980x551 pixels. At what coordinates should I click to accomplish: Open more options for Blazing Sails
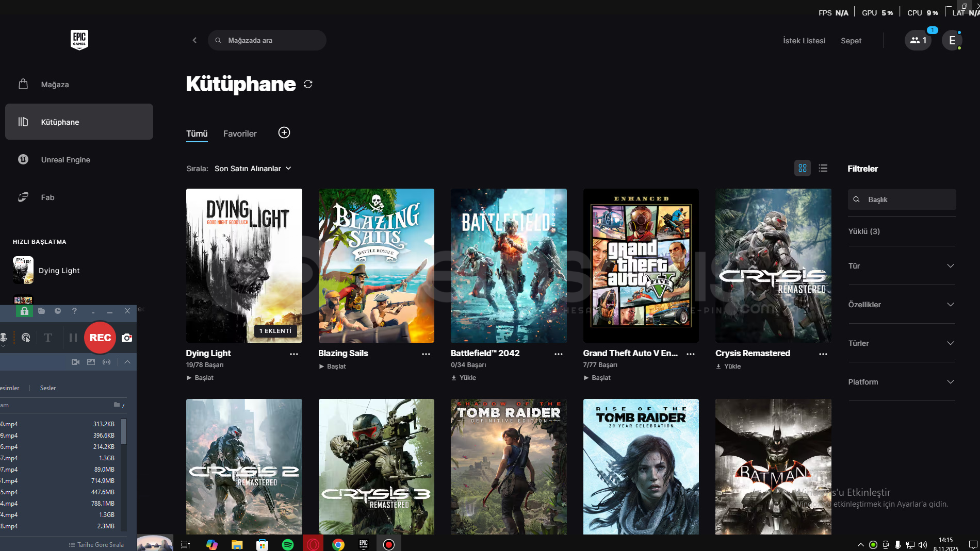[x=426, y=354]
